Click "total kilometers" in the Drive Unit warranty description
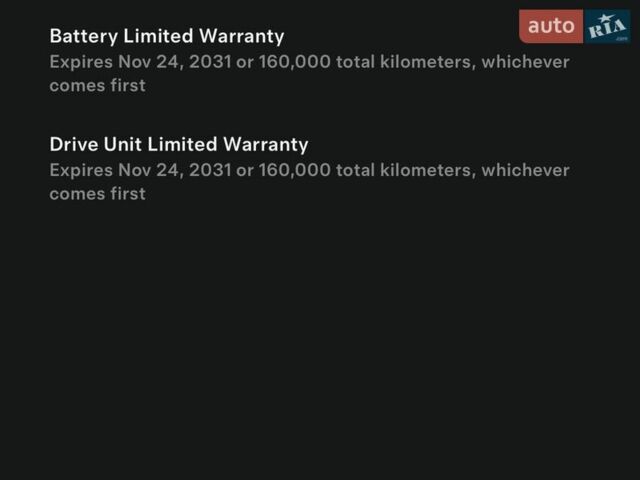Screen dimensions: 640x480 tap(403, 170)
